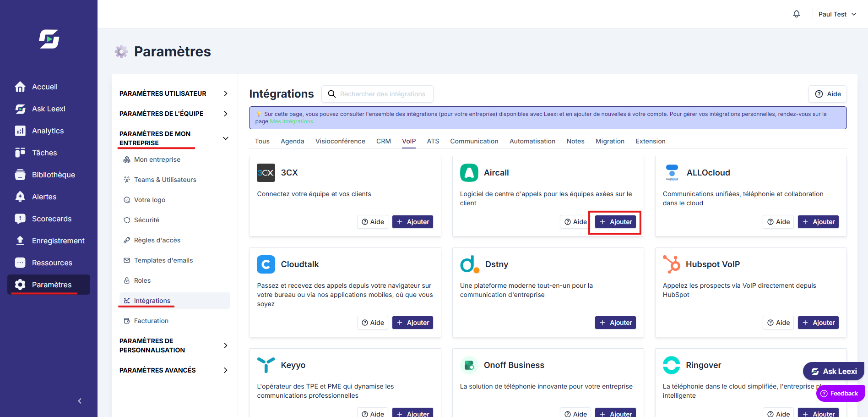Go to Accueil in sidebar

pyautogui.click(x=49, y=87)
